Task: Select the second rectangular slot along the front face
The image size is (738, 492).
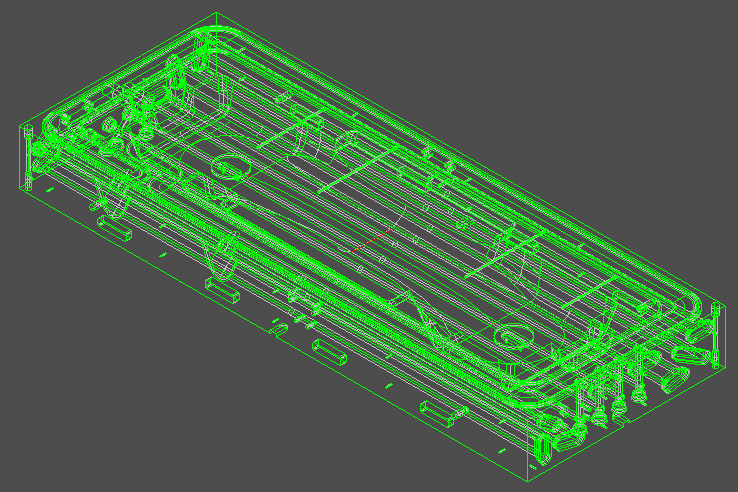Action: tap(222, 290)
